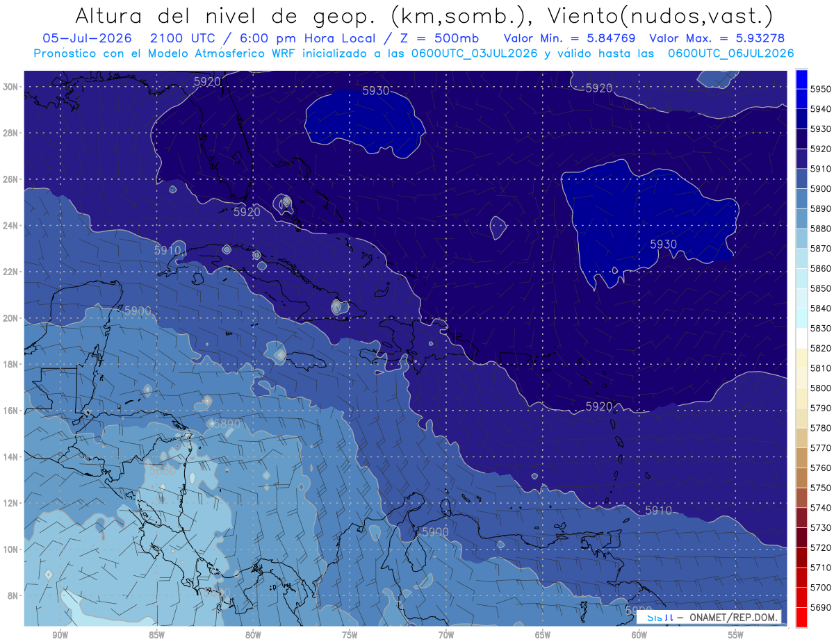Click the '65W' longitude axis label

point(543,635)
